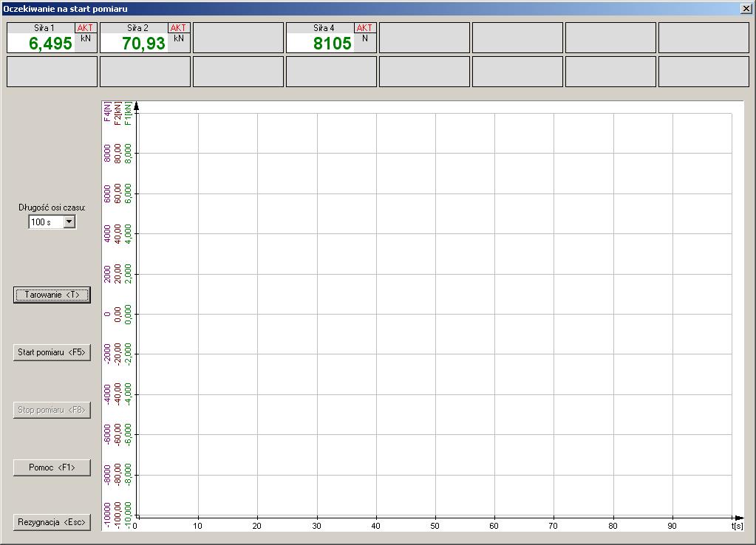Image resolution: width=756 pixels, height=545 pixels.
Task: Click the AKT indicator of Siła 4
Action: pyautogui.click(x=364, y=28)
